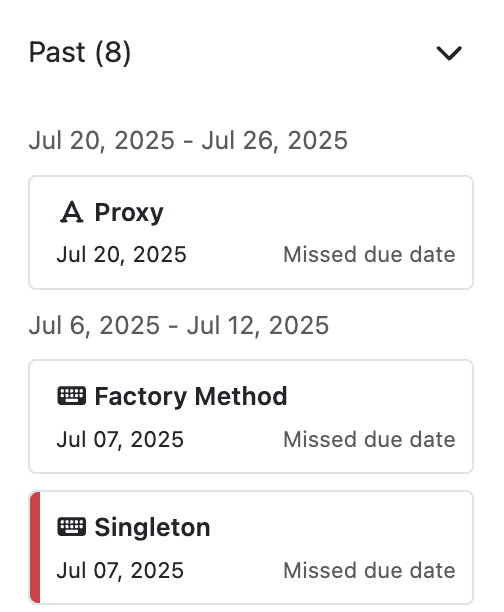This screenshot has height=612, width=504.
Task: Click the Factory Method Jul 07, 2025 date
Action: click(x=120, y=439)
